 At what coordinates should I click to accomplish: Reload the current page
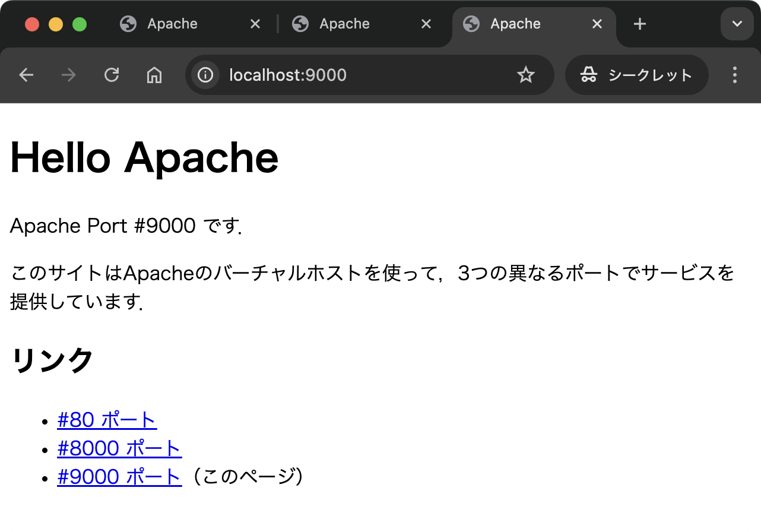[112, 75]
